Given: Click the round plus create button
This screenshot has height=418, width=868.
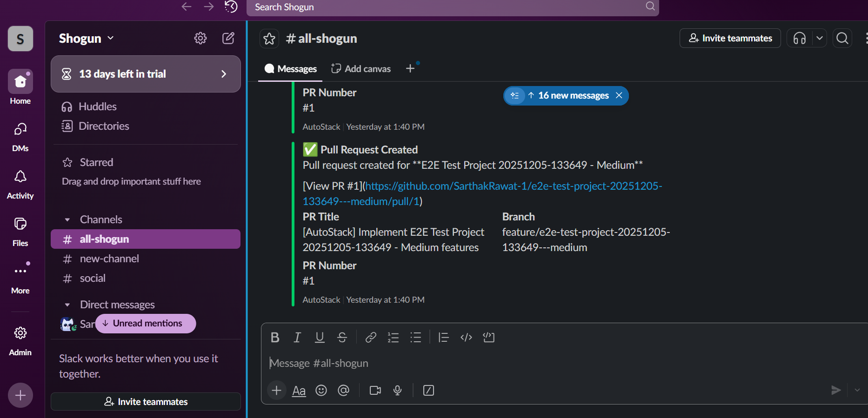Looking at the screenshot, I should [x=20, y=395].
